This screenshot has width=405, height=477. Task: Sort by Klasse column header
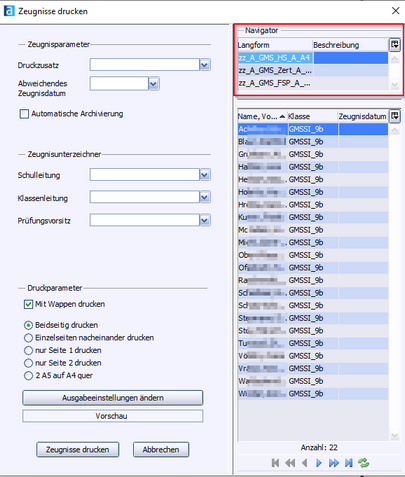pyautogui.click(x=312, y=116)
